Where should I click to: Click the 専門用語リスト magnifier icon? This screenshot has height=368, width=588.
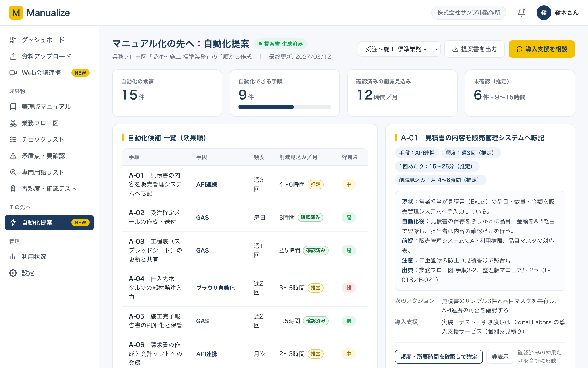pyautogui.click(x=13, y=172)
